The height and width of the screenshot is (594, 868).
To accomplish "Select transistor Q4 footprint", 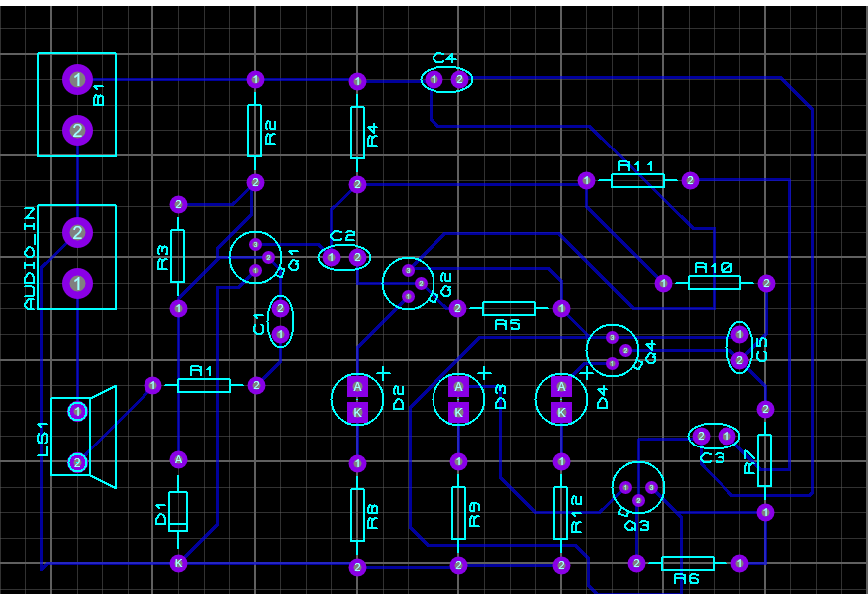I will [612, 350].
